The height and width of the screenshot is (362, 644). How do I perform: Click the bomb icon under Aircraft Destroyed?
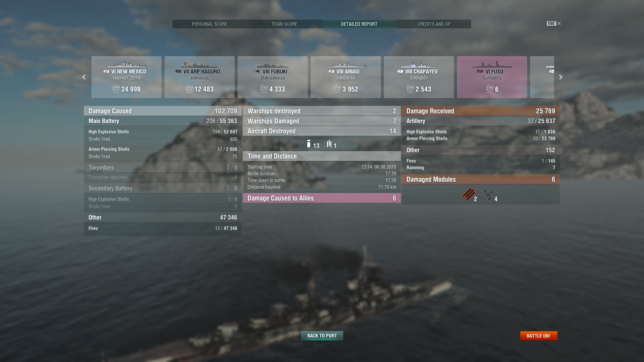pyautogui.click(x=309, y=144)
